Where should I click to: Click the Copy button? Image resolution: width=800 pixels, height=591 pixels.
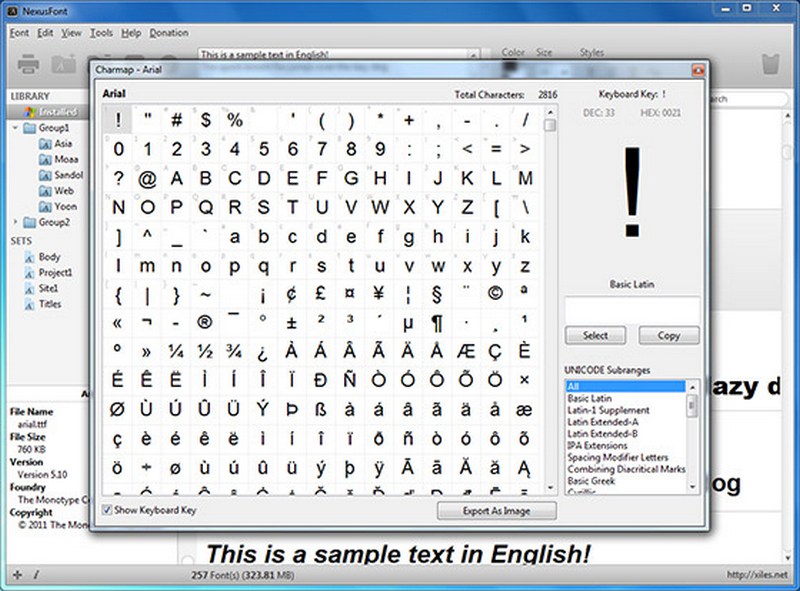coord(669,336)
